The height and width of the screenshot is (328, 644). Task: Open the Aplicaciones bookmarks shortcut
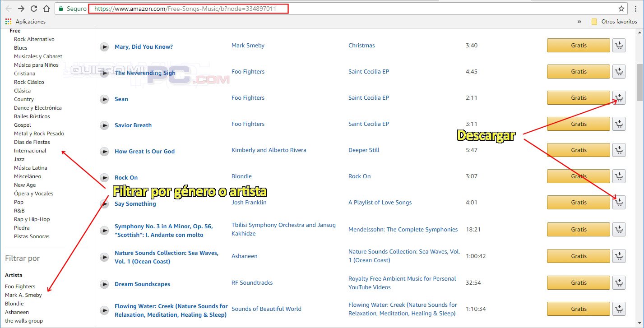pos(26,21)
